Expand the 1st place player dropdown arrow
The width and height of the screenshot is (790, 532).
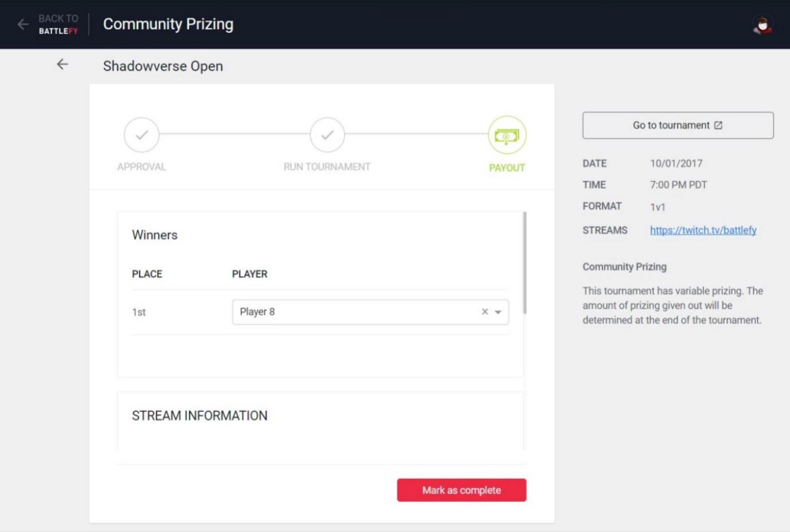(498, 312)
